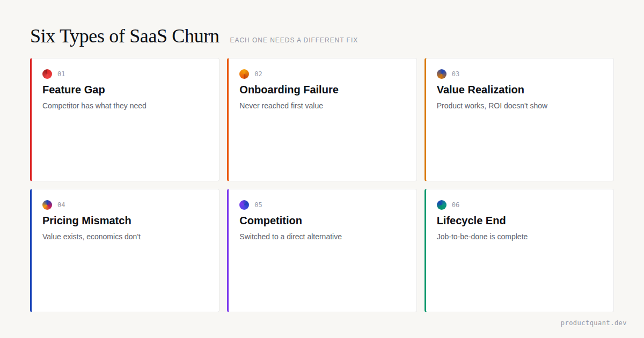644x338 pixels.
Task: Open the Pricing Mismatch card title
Action: tap(86, 221)
